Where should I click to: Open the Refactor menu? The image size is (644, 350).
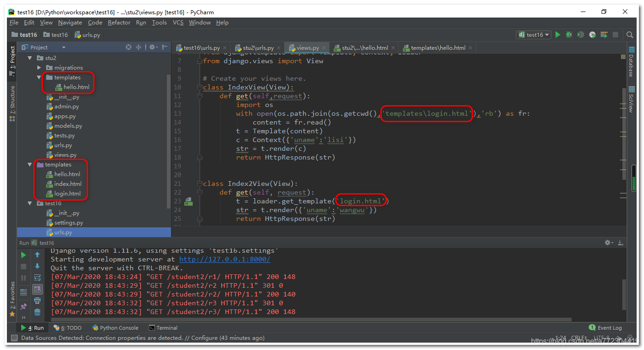[119, 23]
